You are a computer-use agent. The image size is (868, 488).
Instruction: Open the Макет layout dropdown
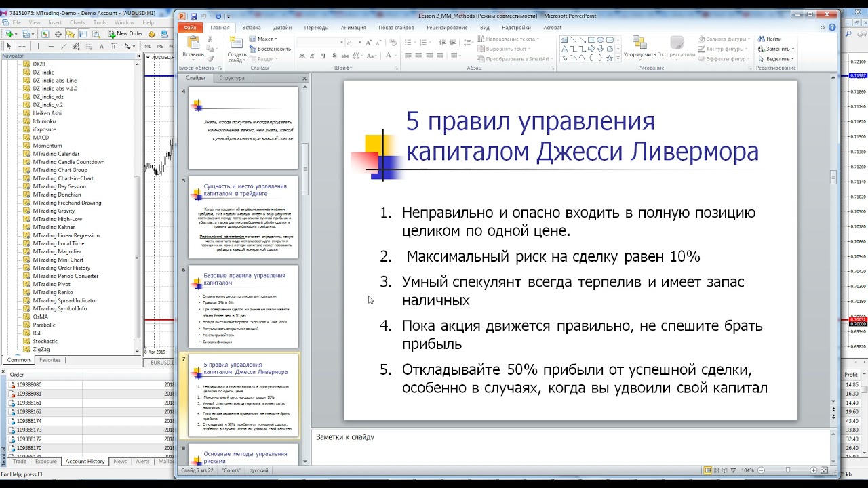(x=264, y=39)
